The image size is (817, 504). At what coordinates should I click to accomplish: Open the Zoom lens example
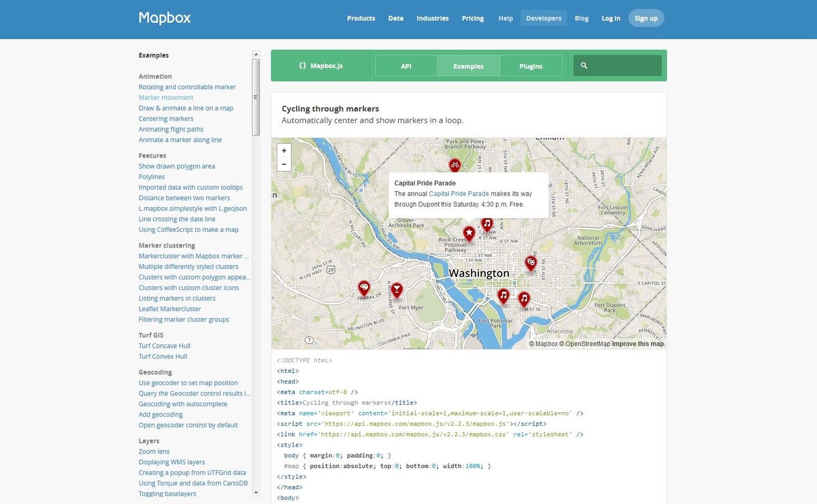pos(154,452)
